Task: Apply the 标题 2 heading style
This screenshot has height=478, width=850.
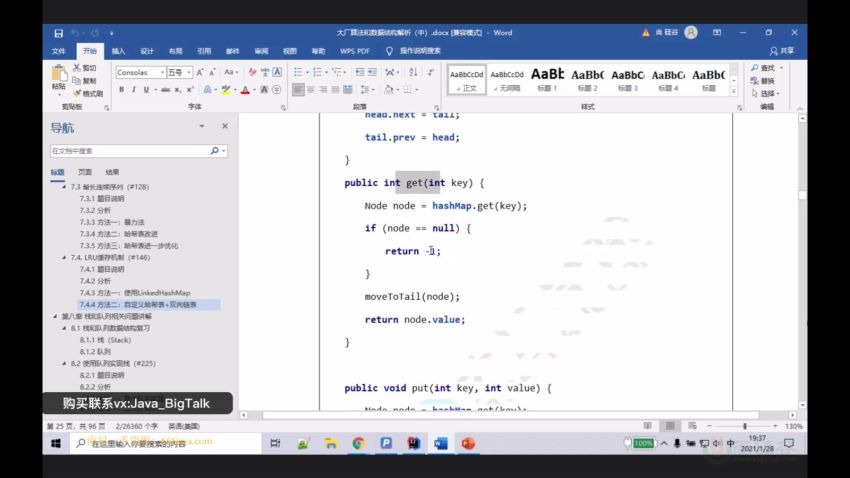Action: pyautogui.click(x=588, y=79)
